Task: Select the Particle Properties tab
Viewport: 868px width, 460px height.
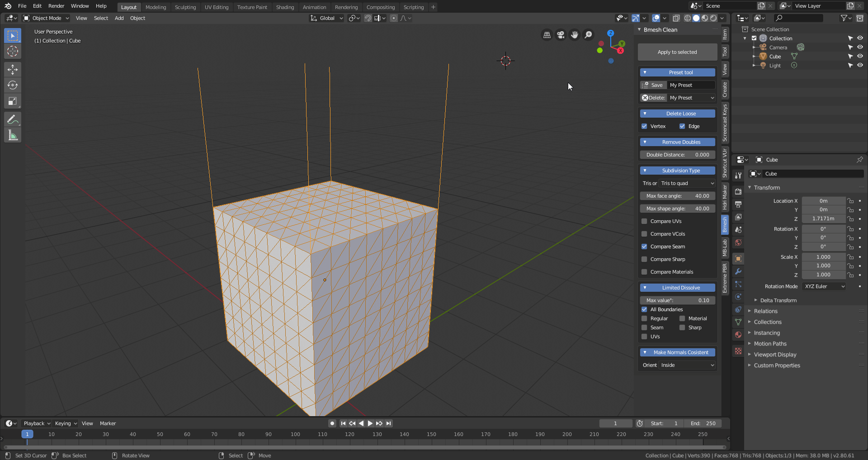Action: coord(738,284)
